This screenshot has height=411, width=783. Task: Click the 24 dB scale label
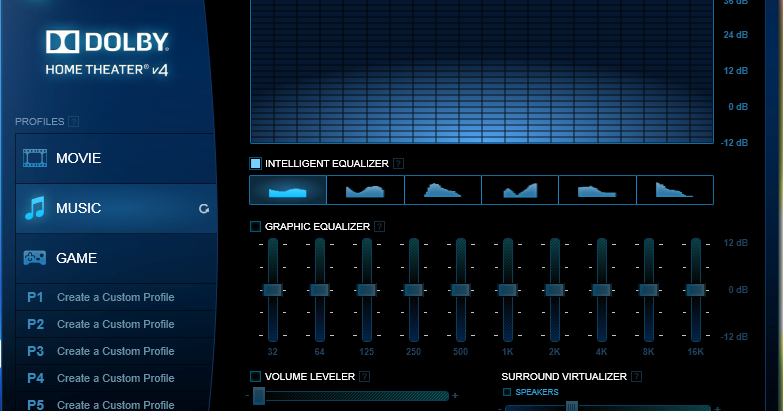(x=736, y=35)
